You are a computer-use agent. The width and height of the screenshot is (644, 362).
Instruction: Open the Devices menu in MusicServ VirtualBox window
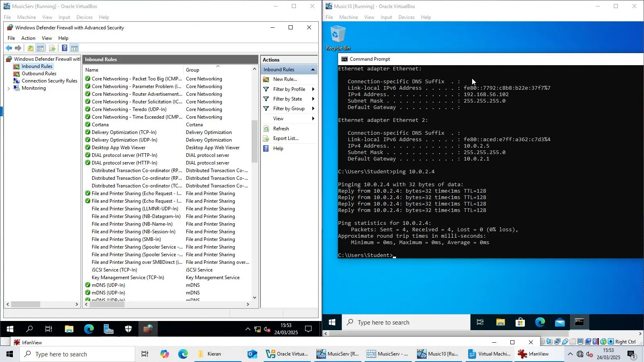[x=84, y=17]
